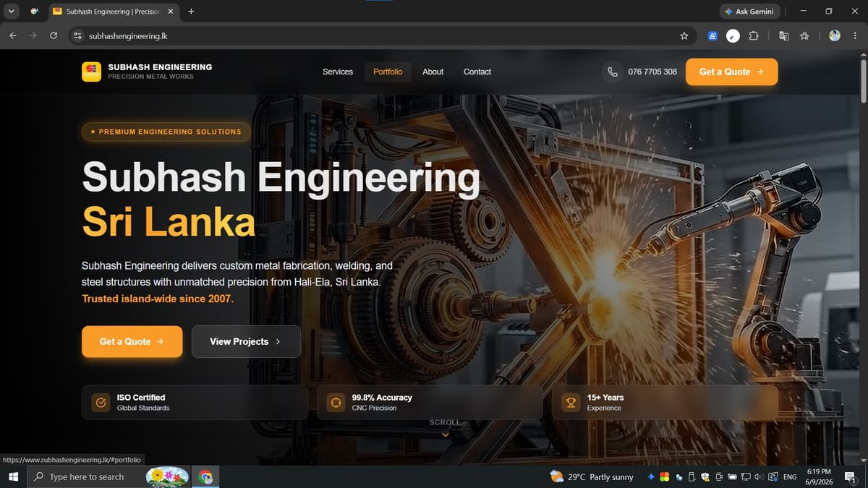
Task: Open the Extensions puzzle icon
Action: coord(754,35)
